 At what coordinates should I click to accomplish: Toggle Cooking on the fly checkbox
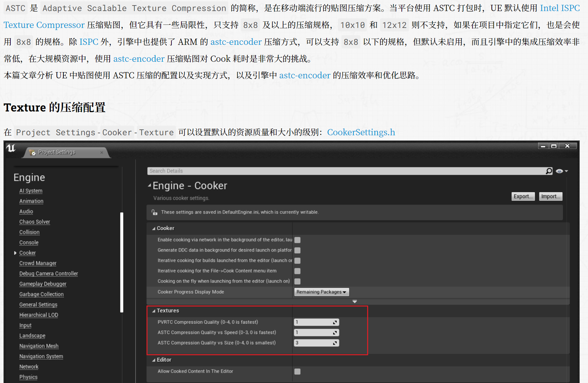298,281
